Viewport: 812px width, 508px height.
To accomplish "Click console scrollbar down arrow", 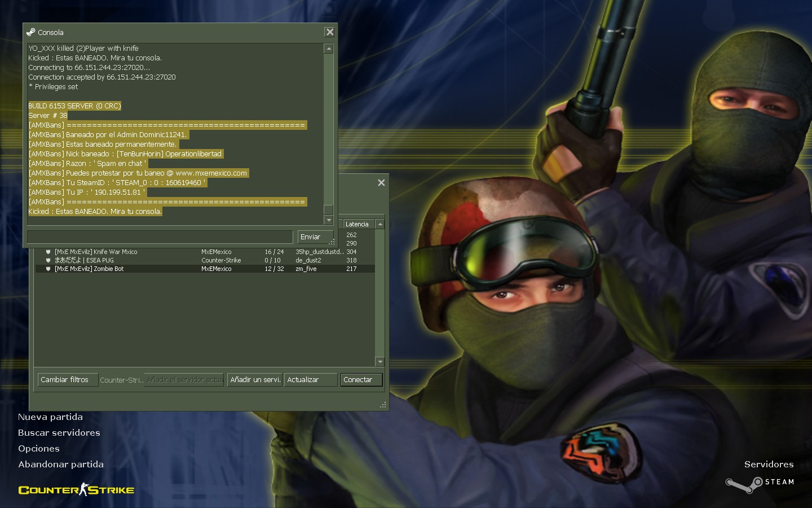I will pyautogui.click(x=328, y=220).
